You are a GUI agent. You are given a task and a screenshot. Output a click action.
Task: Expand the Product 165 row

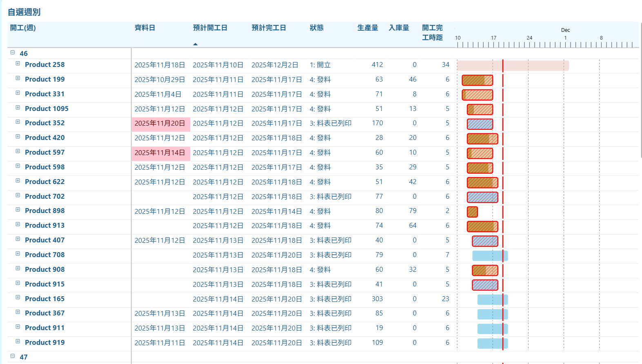(x=18, y=297)
